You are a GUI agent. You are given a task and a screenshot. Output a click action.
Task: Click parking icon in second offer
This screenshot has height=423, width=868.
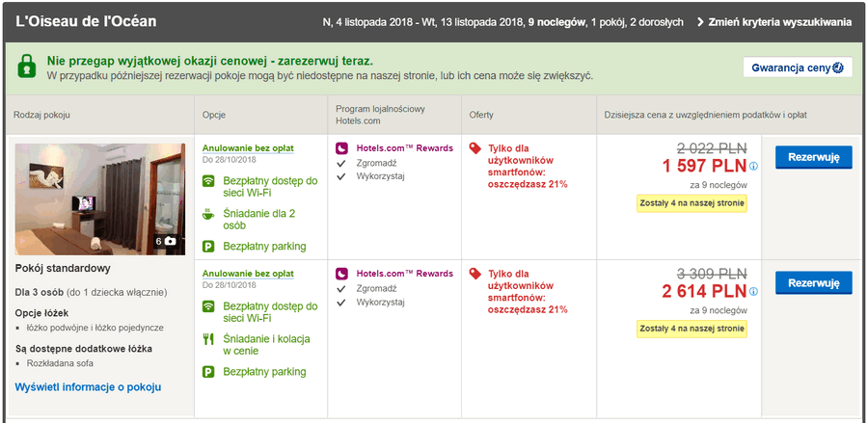(208, 372)
